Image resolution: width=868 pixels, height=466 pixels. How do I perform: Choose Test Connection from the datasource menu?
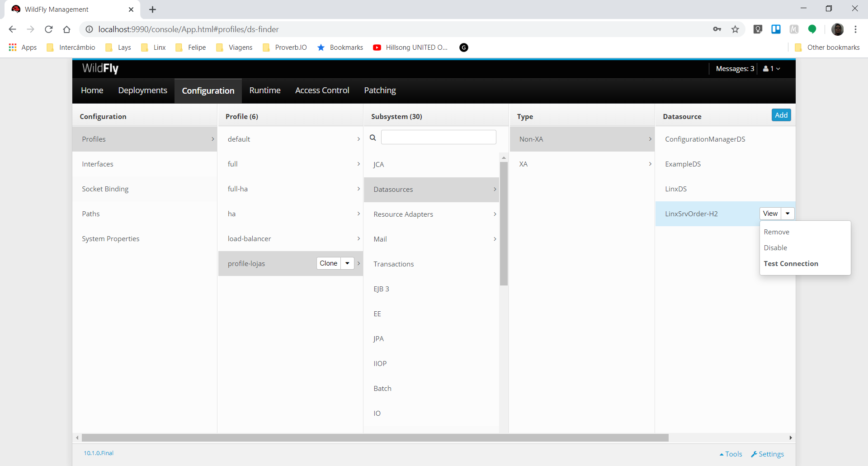tap(791, 264)
